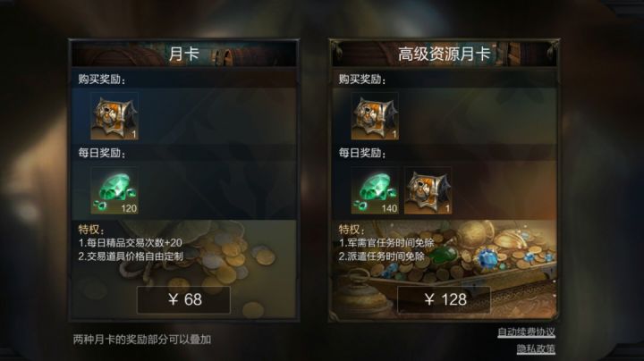Click the 高级资源月卡 每日奖励 label
644x361 pixels.
pyautogui.click(x=362, y=154)
